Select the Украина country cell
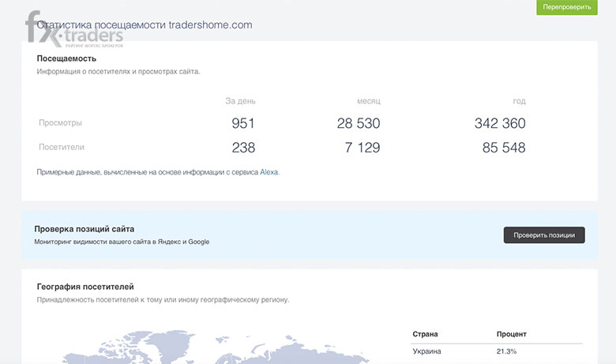 pyautogui.click(x=426, y=351)
